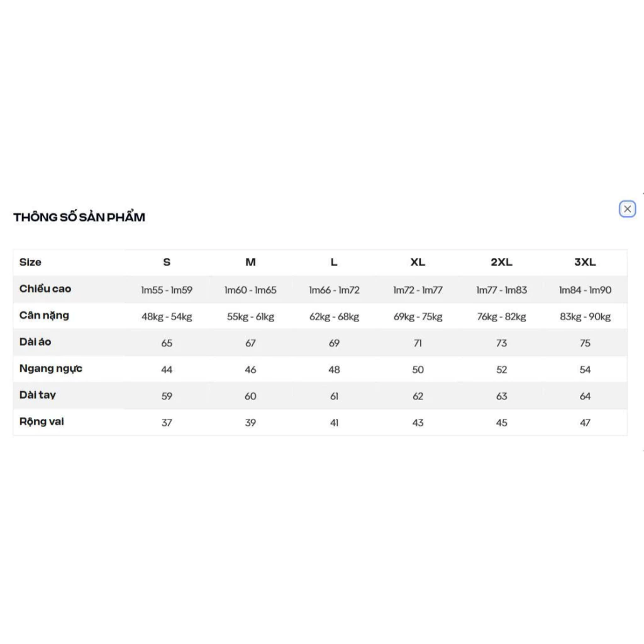Click the 83kg - 90kg weight cell

(x=585, y=317)
